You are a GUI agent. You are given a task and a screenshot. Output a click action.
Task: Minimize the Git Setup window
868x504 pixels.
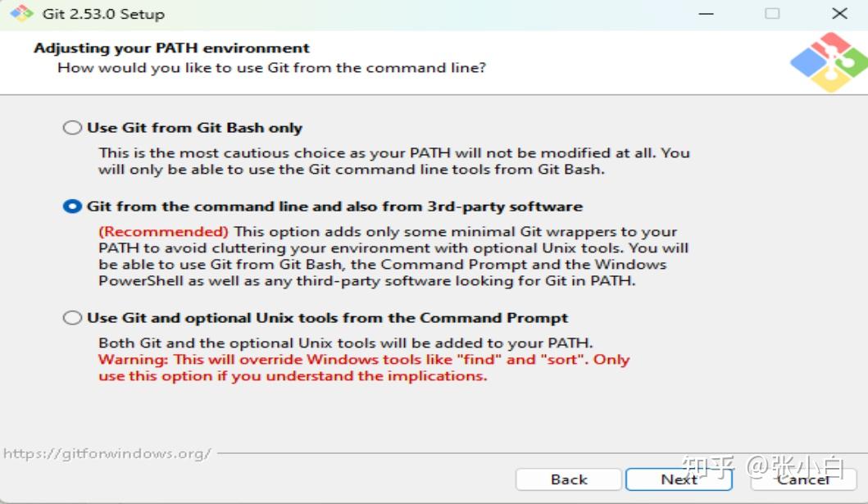pos(705,14)
